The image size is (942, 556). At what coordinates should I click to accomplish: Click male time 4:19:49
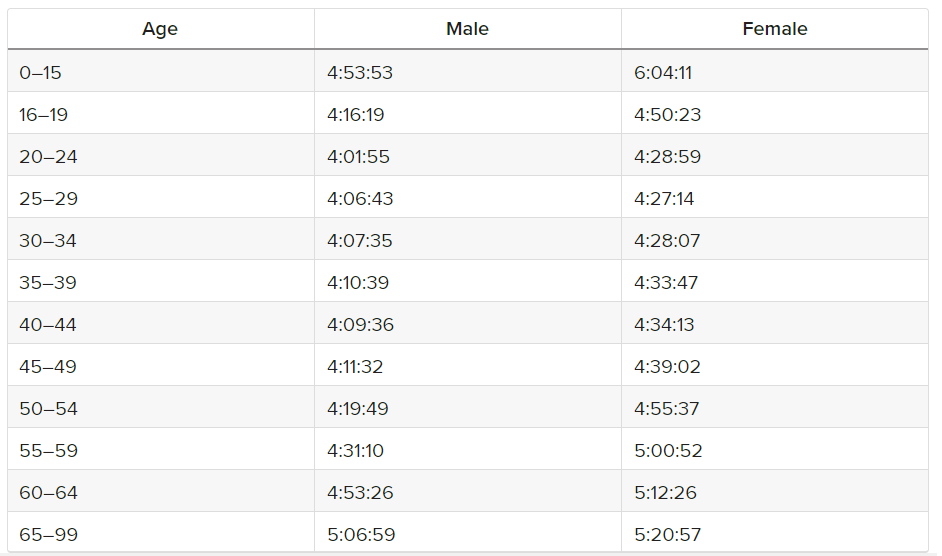[357, 409]
